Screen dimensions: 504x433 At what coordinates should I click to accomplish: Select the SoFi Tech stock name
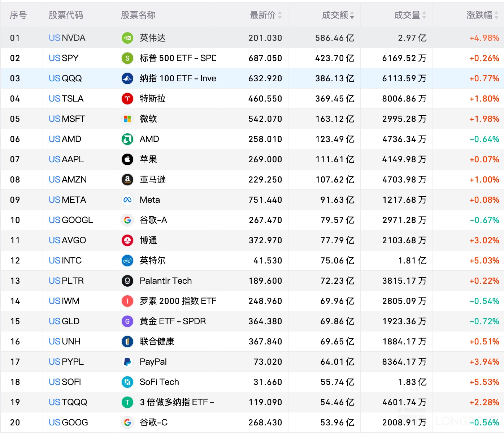click(159, 382)
